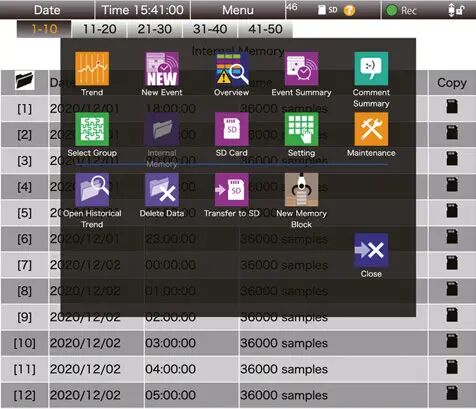Screen dimensions: 476x409
Task: Open the Comment Summary icon
Action: pyautogui.click(x=371, y=69)
